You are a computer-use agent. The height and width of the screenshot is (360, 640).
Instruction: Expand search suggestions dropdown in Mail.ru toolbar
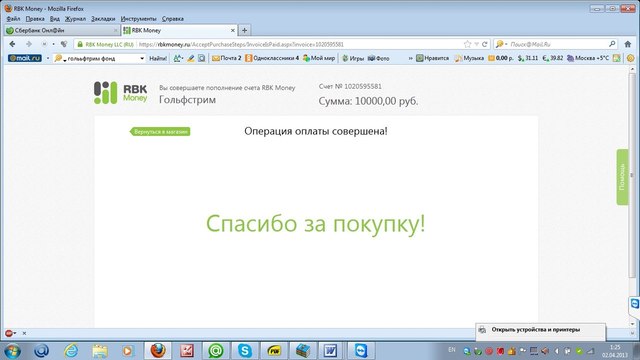pos(142,58)
